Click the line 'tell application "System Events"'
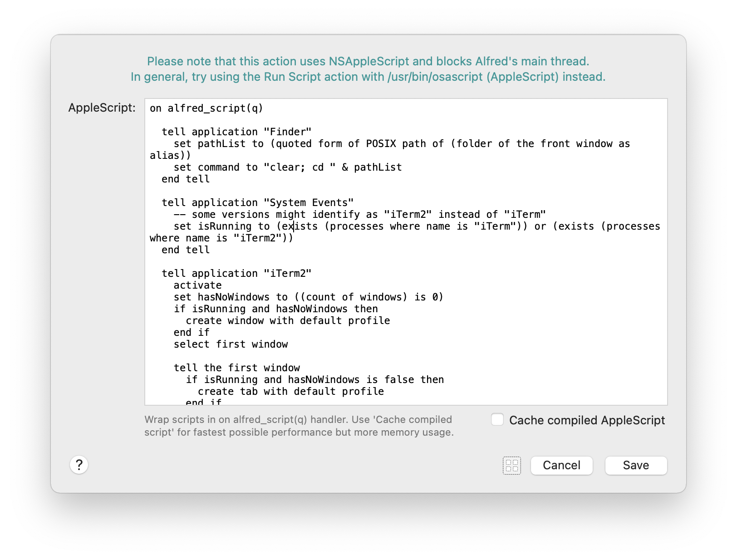737x560 pixels. (257, 202)
